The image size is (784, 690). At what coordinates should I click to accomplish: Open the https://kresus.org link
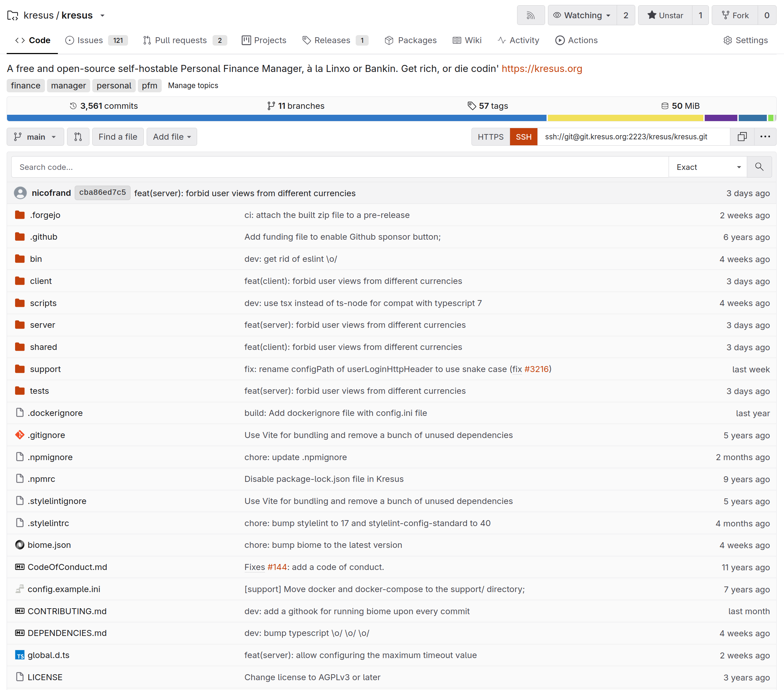point(542,69)
